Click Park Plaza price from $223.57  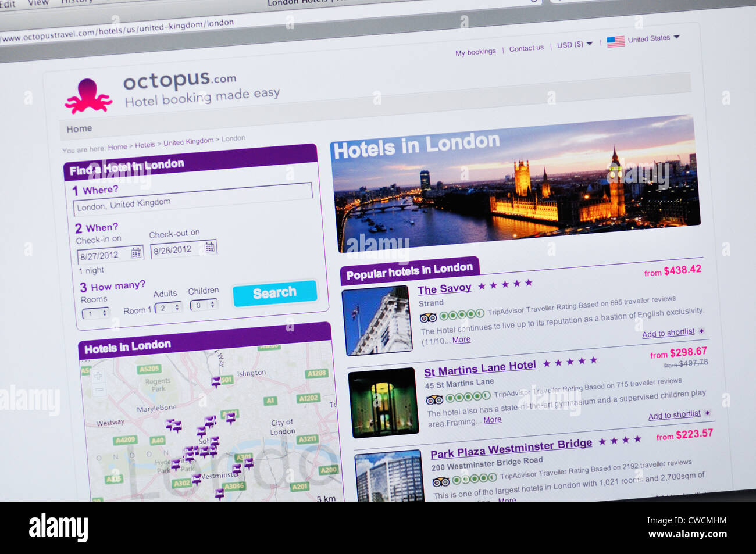pyautogui.click(x=684, y=434)
